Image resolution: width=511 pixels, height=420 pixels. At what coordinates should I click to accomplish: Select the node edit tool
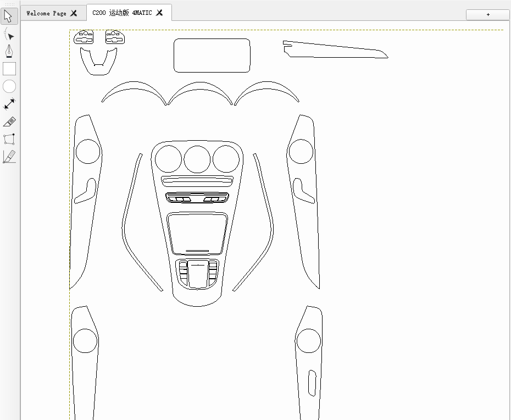(9, 35)
